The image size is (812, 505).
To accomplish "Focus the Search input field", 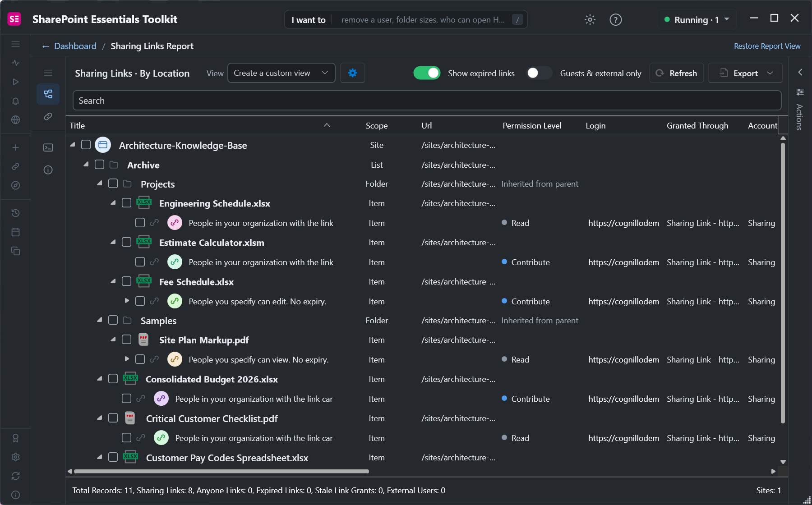I will point(427,101).
